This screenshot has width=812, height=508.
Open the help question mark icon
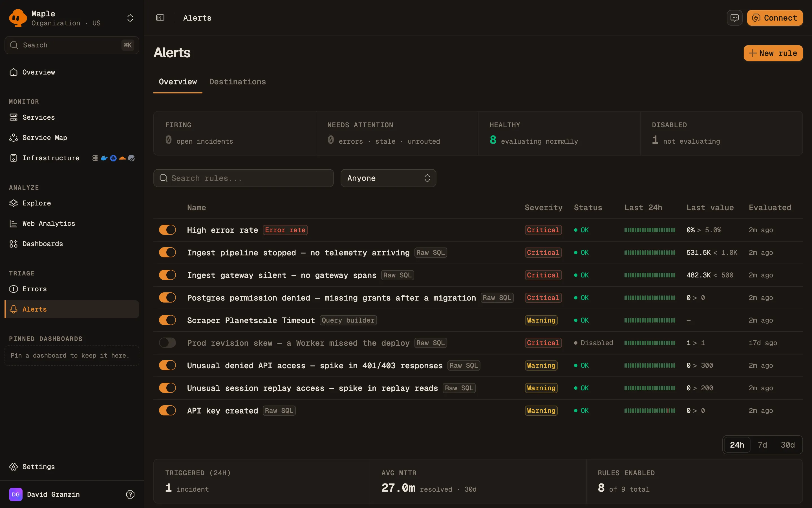coord(130,494)
